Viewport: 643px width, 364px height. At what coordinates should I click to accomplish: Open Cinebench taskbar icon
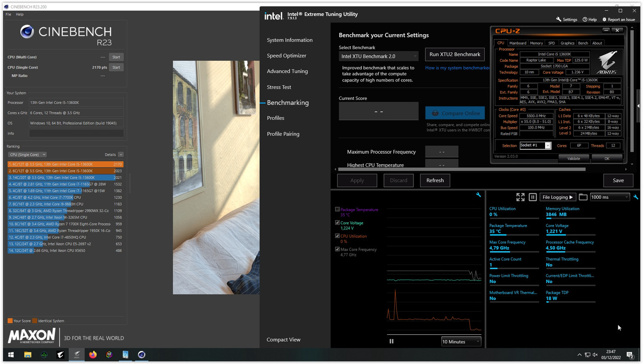click(x=142, y=355)
